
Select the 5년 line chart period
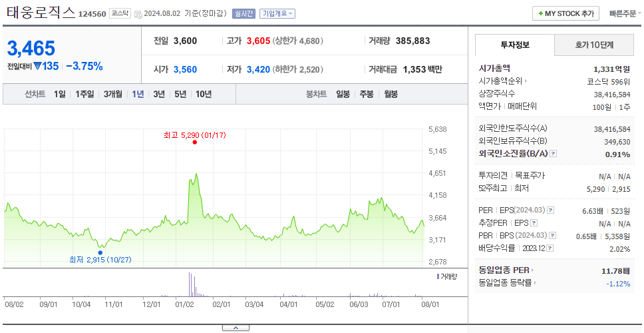tap(180, 94)
